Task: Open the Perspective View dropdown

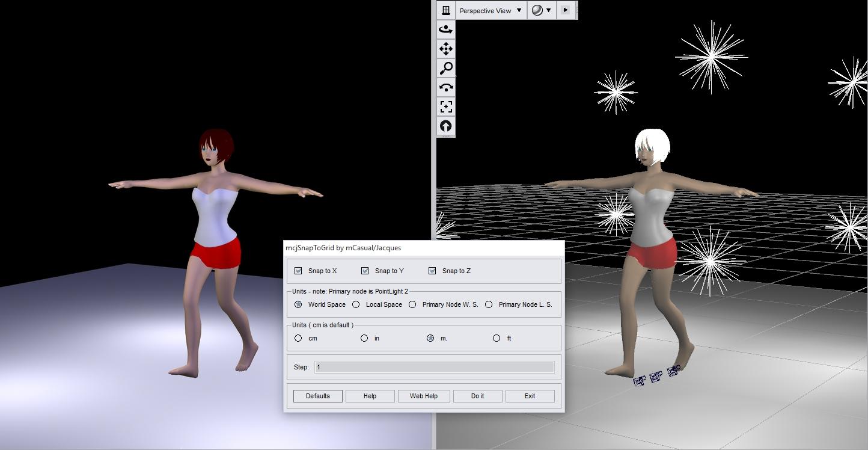Action: click(x=490, y=10)
